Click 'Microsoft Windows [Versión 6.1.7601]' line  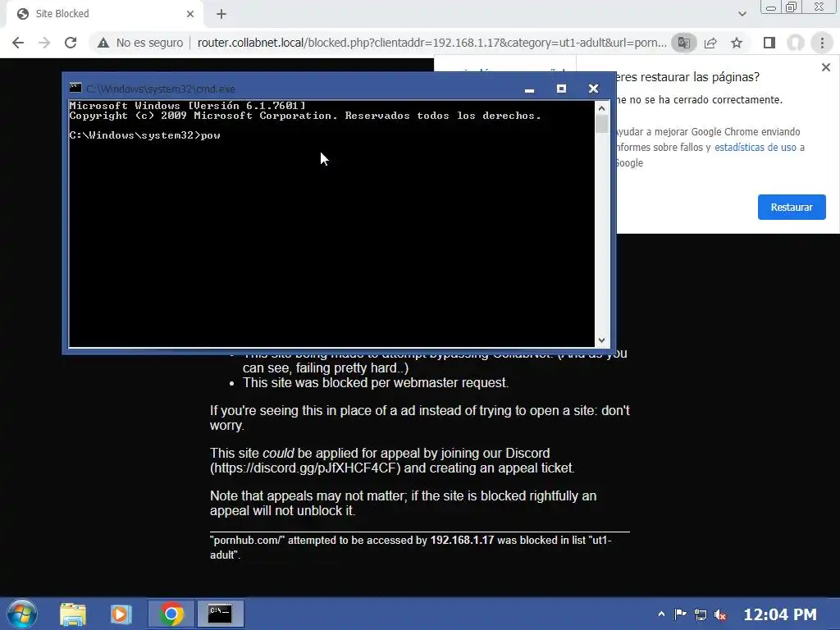click(188, 106)
